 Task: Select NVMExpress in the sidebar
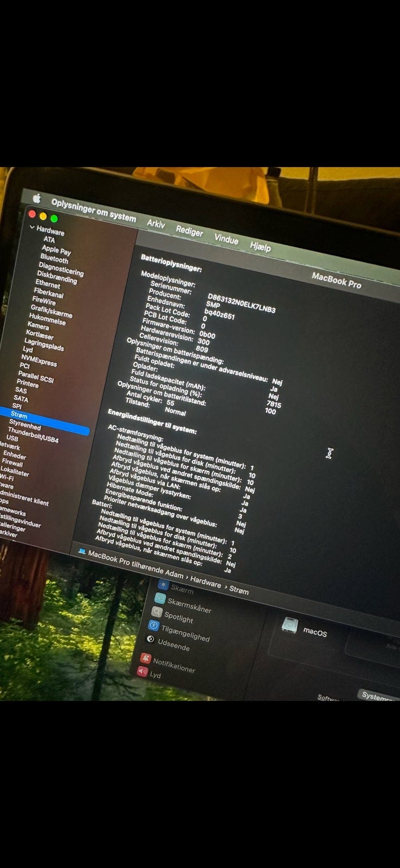pyautogui.click(x=39, y=360)
